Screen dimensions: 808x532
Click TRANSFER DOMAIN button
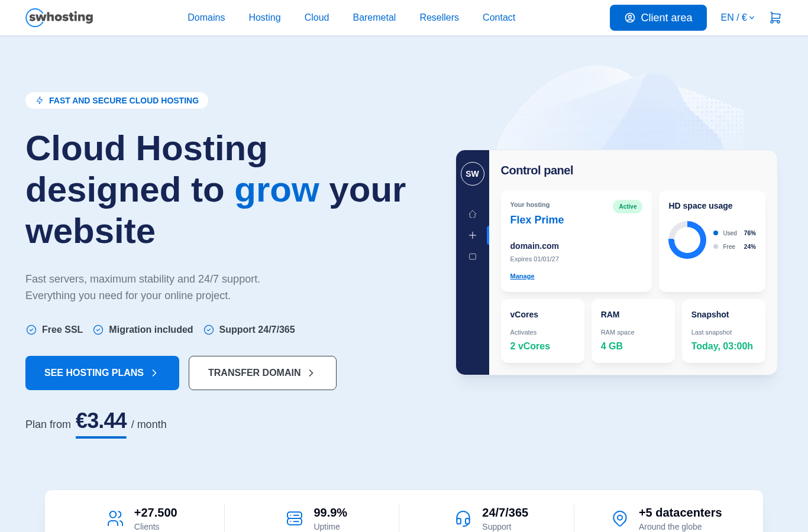click(x=263, y=373)
